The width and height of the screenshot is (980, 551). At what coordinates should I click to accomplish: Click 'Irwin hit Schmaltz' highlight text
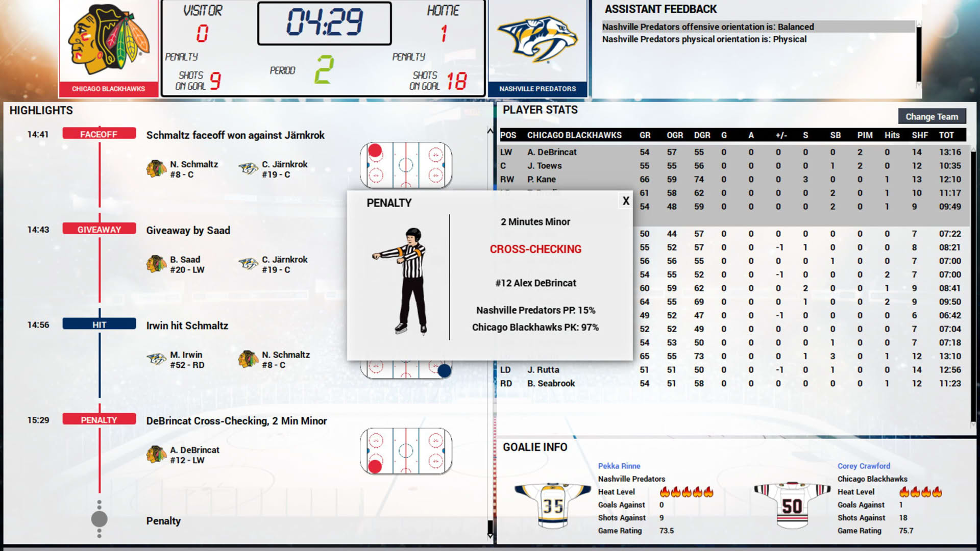point(187,325)
